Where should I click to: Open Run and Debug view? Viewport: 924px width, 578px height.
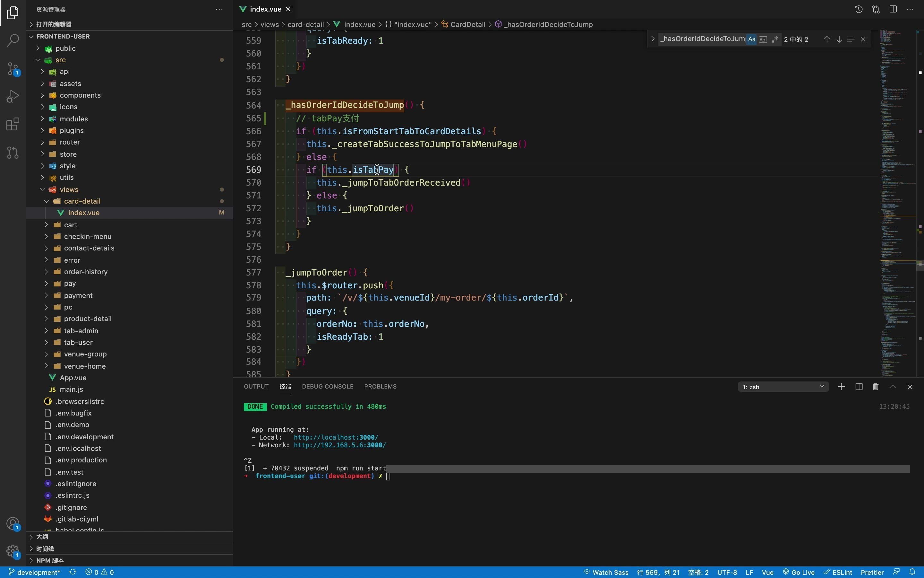click(x=13, y=96)
